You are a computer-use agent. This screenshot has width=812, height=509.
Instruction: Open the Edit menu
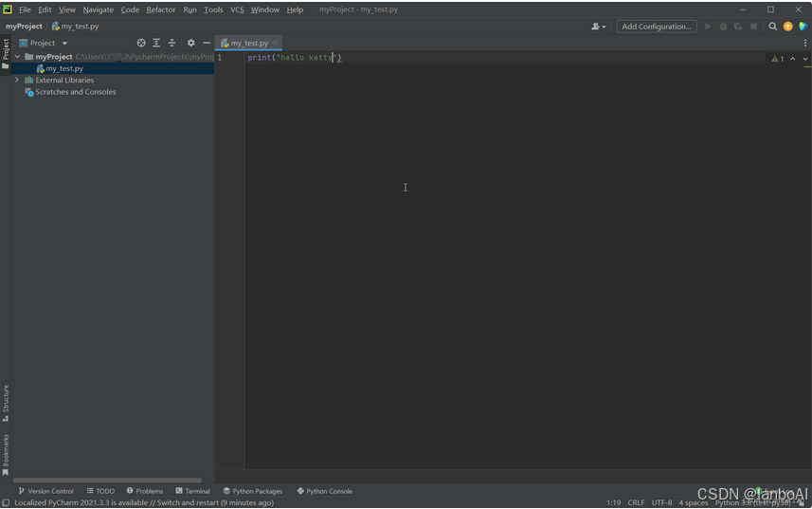tap(45, 9)
